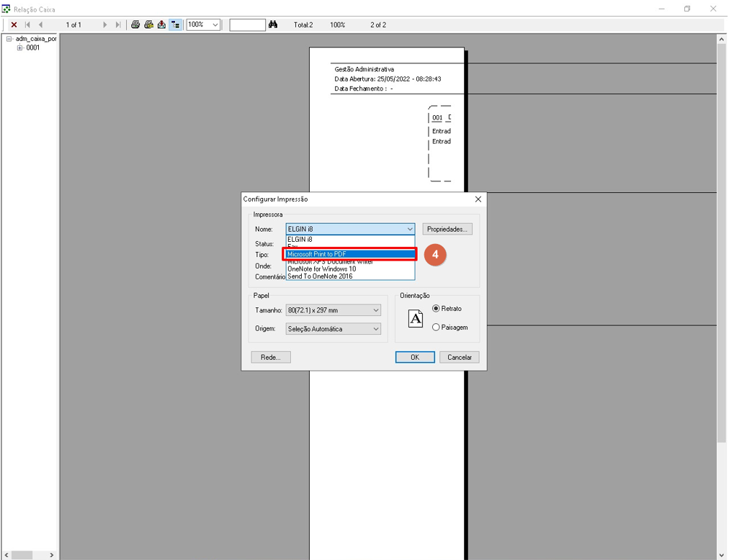Viewport: 747px width, 560px height.
Task: Choose Send To OneNote 2016 printer
Action: pyautogui.click(x=350, y=276)
